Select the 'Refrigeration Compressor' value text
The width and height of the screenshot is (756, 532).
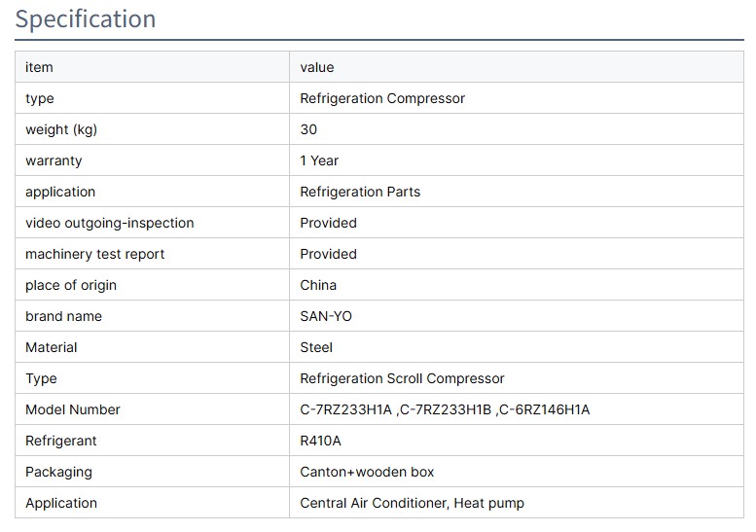(382, 98)
